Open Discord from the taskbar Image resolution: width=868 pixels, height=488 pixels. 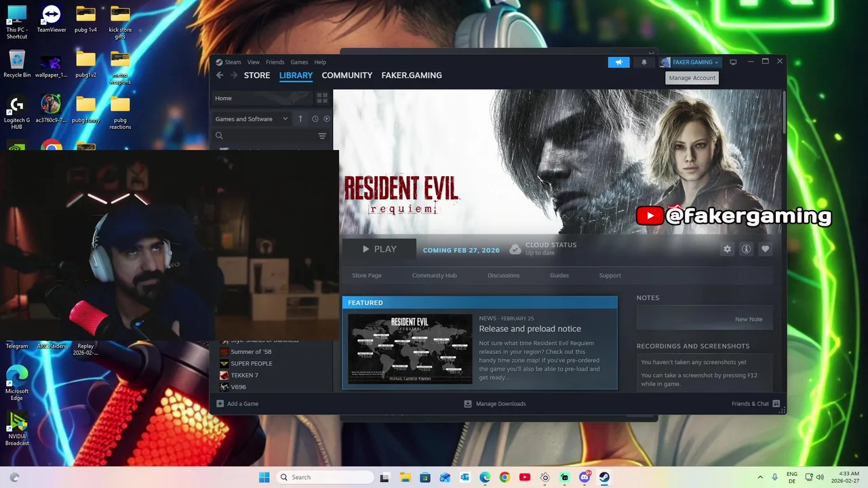[x=585, y=477]
